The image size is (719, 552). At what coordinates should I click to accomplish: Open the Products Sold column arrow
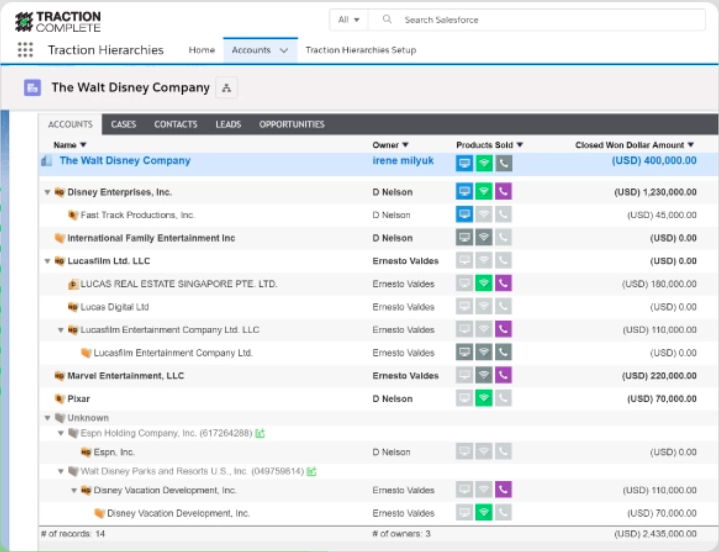tap(520, 145)
